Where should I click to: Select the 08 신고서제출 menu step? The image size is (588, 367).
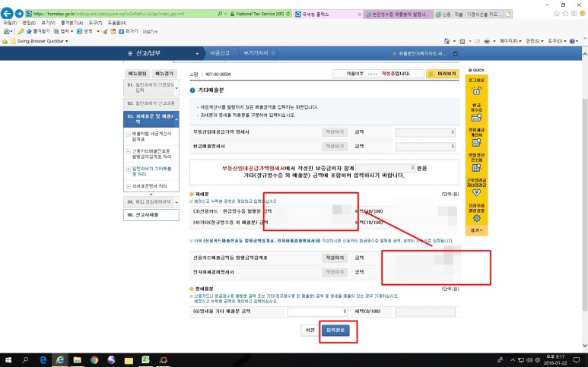point(151,215)
